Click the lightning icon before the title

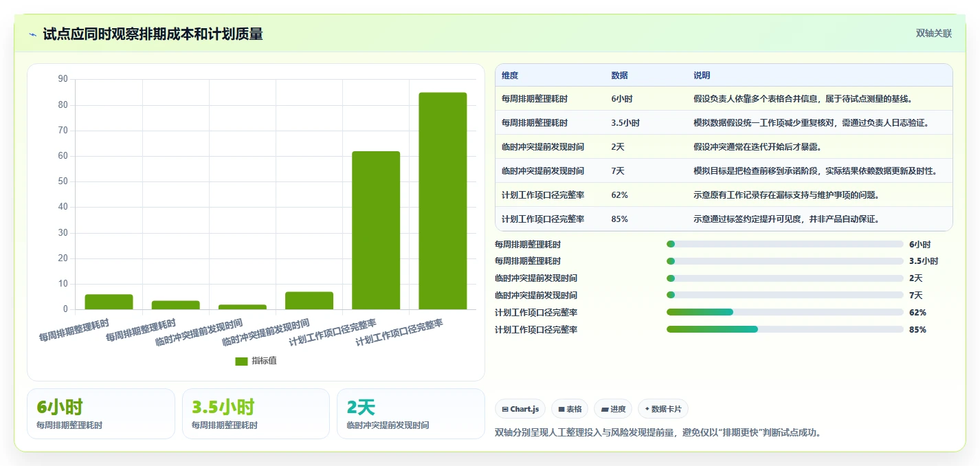point(33,34)
